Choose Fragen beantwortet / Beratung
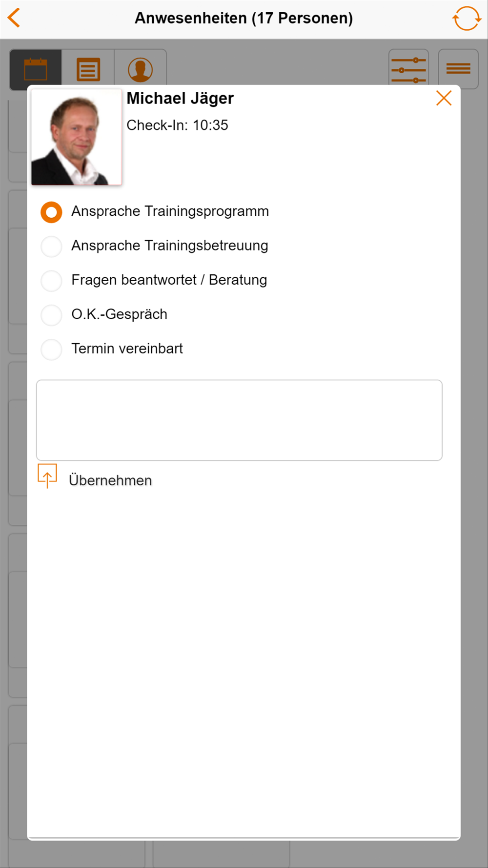488x868 pixels. (51, 281)
